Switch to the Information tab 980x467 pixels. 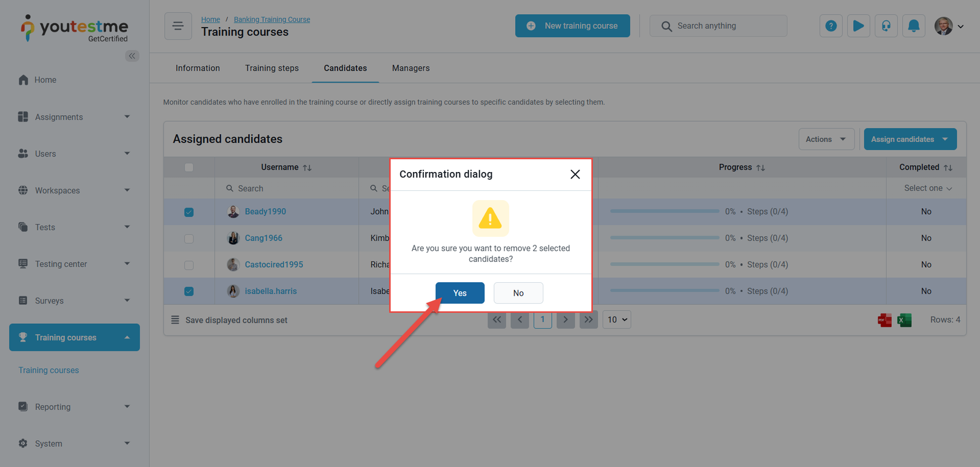tap(198, 68)
